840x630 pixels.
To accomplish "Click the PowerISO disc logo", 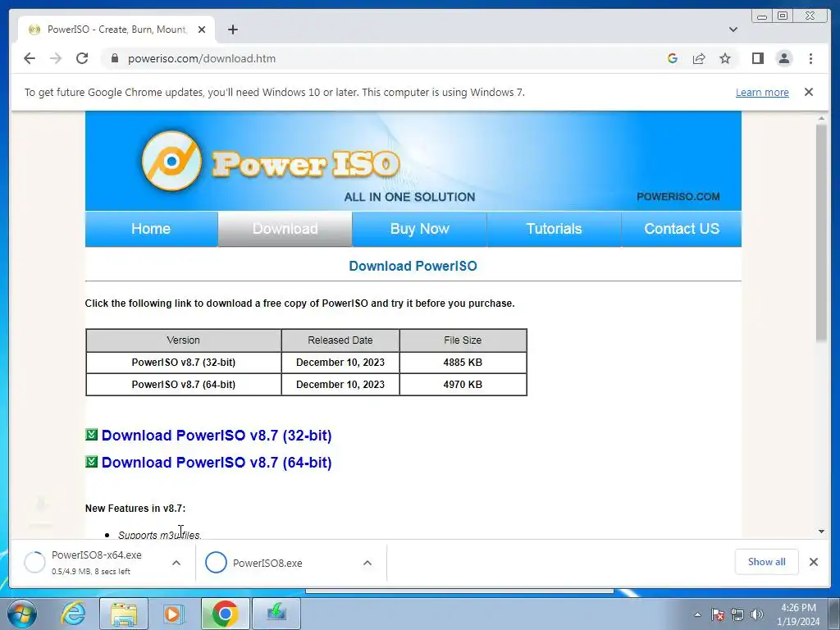I will 171,161.
